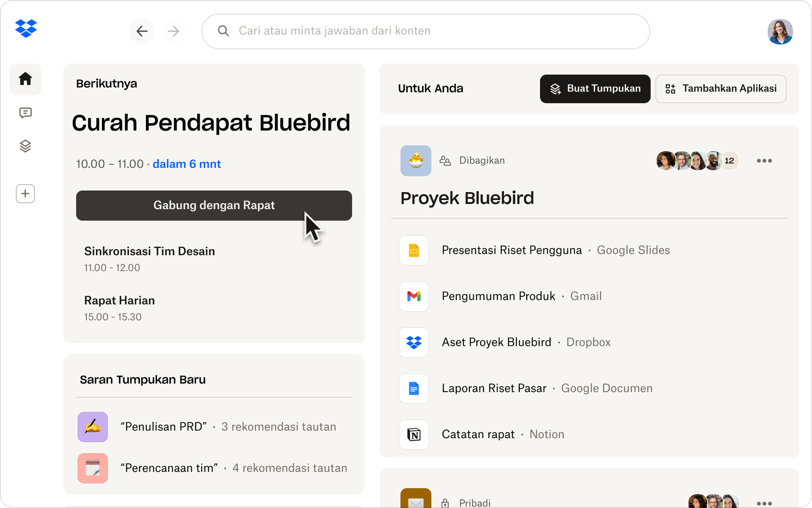Image resolution: width=812 pixels, height=508 pixels.
Task: Open the Google Slides icon for Presentasi Riset Pengguna
Action: point(414,250)
